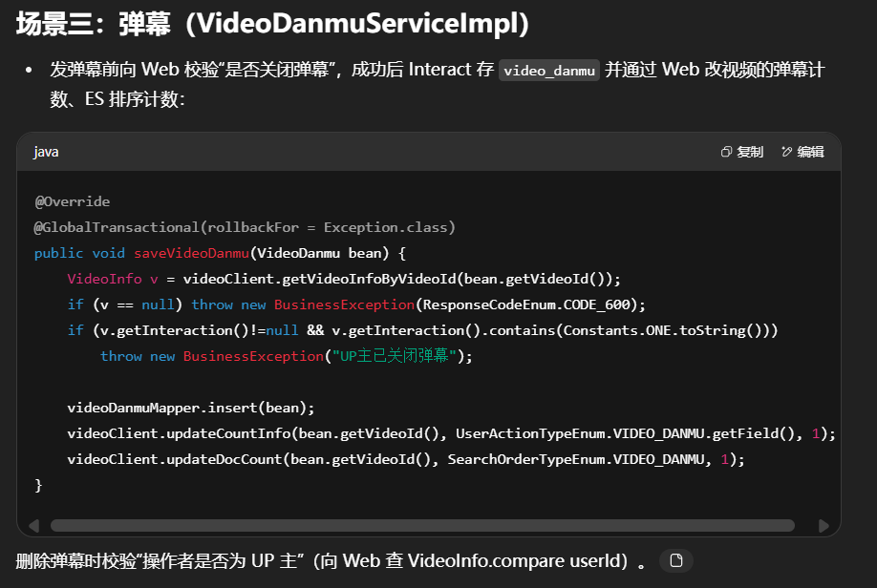
Task: Click the copy icon after the last paragraph
Action: pyautogui.click(x=676, y=561)
